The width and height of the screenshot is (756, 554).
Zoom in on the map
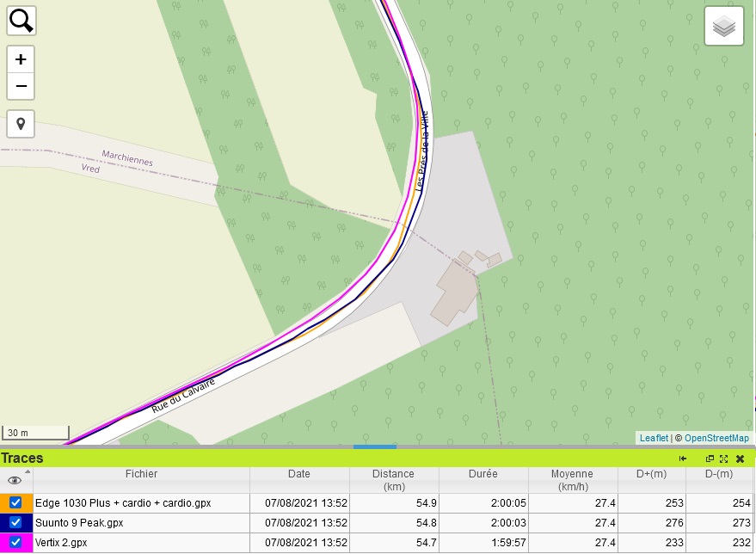(21, 60)
